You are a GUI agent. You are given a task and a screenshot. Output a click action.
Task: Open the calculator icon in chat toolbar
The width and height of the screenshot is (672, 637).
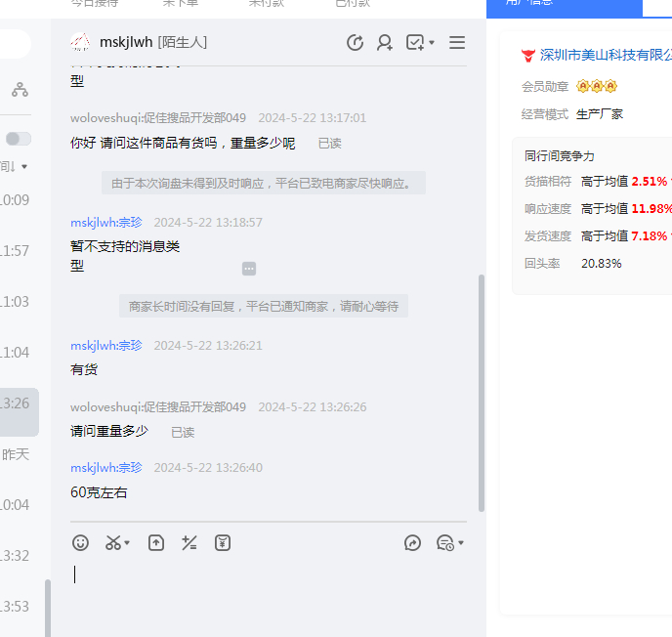pyautogui.click(x=189, y=542)
